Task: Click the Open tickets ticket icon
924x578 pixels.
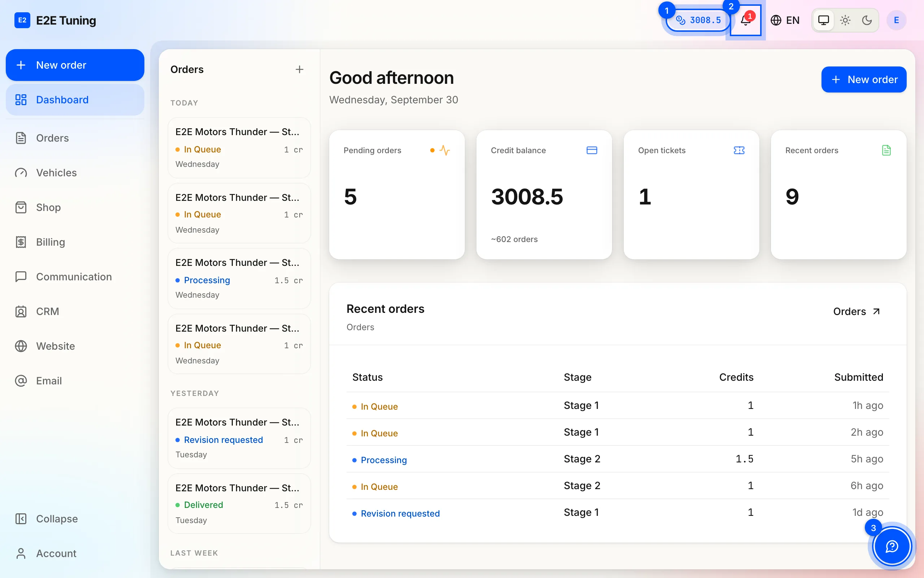Action: [x=739, y=150]
